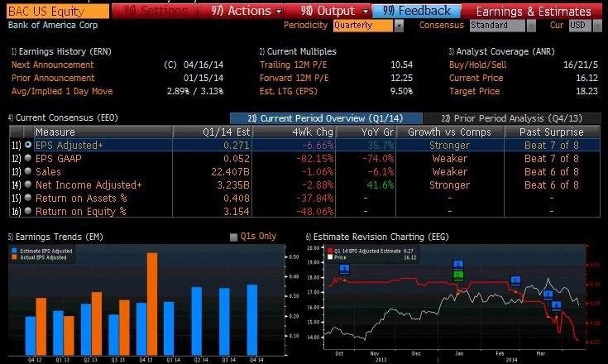
Task: Click the Measure column header
Action: tap(103, 132)
